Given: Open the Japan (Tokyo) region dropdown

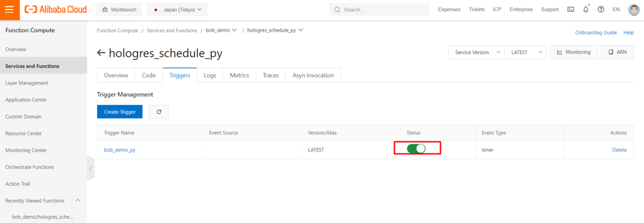Looking at the screenshot, I should [x=177, y=10].
